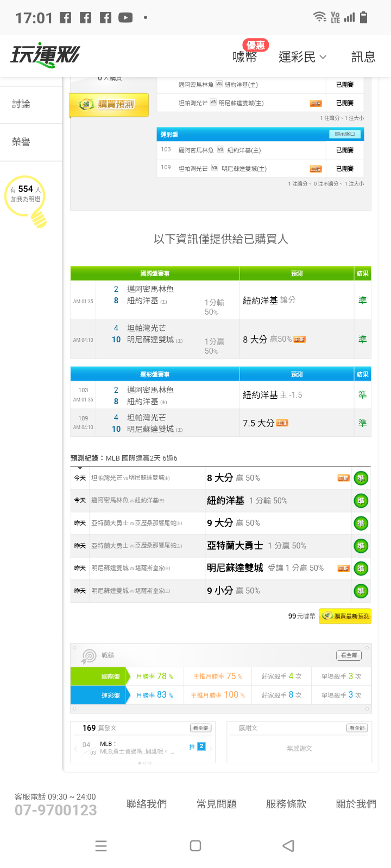Open the 聯絡我們 footer link
The height and width of the screenshot is (868, 391).
coord(147,804)
